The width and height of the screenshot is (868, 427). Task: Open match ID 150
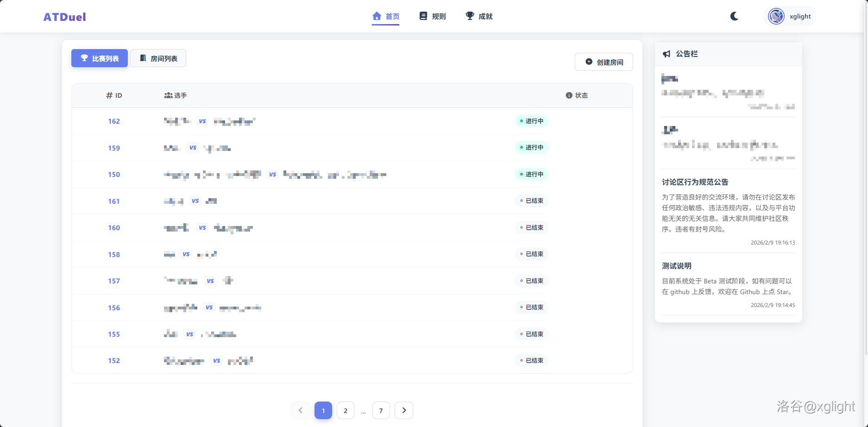[114, 175]
